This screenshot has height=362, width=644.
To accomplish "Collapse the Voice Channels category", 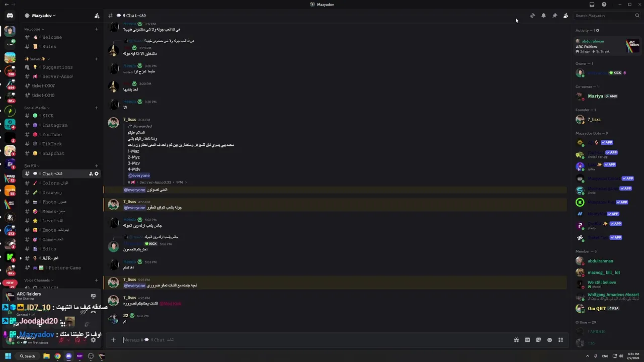I will 38,281.
